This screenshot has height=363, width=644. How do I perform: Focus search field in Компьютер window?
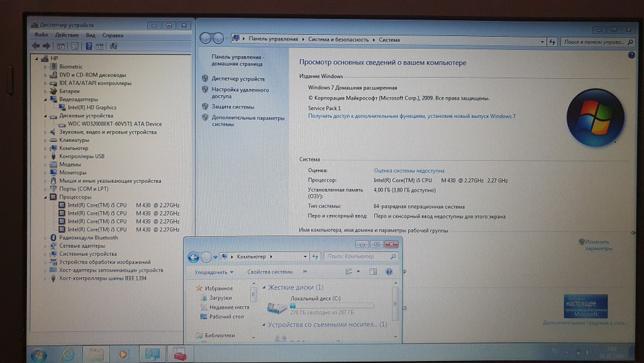[x=357, y=257]
